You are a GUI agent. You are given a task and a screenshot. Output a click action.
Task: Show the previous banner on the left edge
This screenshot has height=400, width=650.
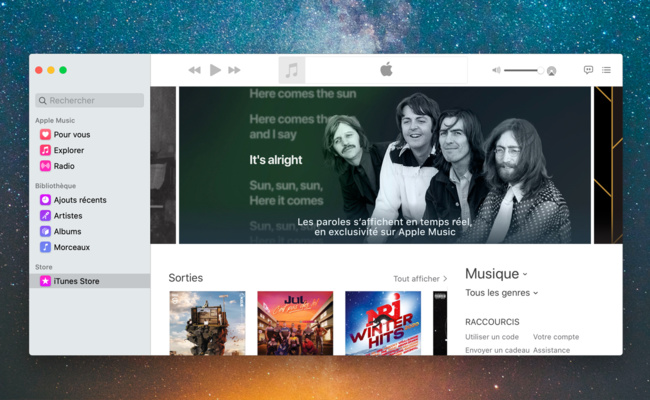tap(163, 165)
